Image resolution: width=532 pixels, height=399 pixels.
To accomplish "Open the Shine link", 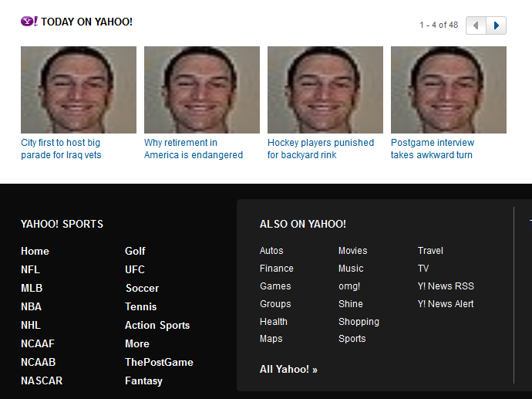I will [351, 304].
